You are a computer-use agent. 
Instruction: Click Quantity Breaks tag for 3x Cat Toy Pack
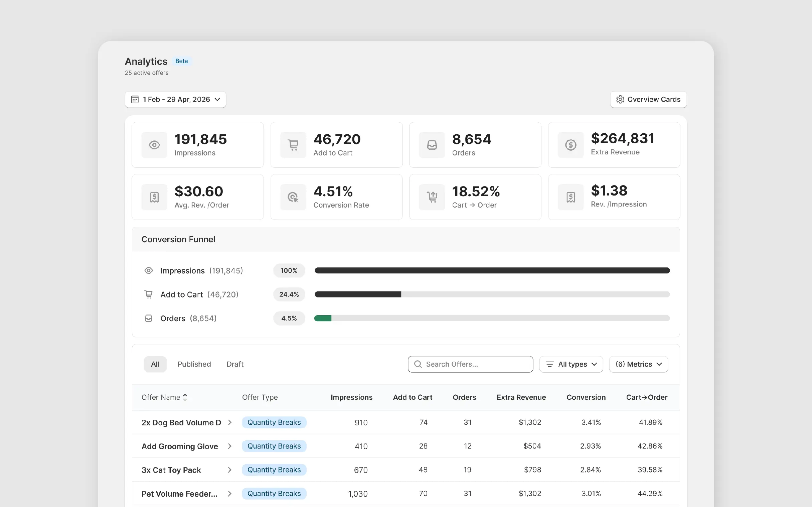coord(274,470)
